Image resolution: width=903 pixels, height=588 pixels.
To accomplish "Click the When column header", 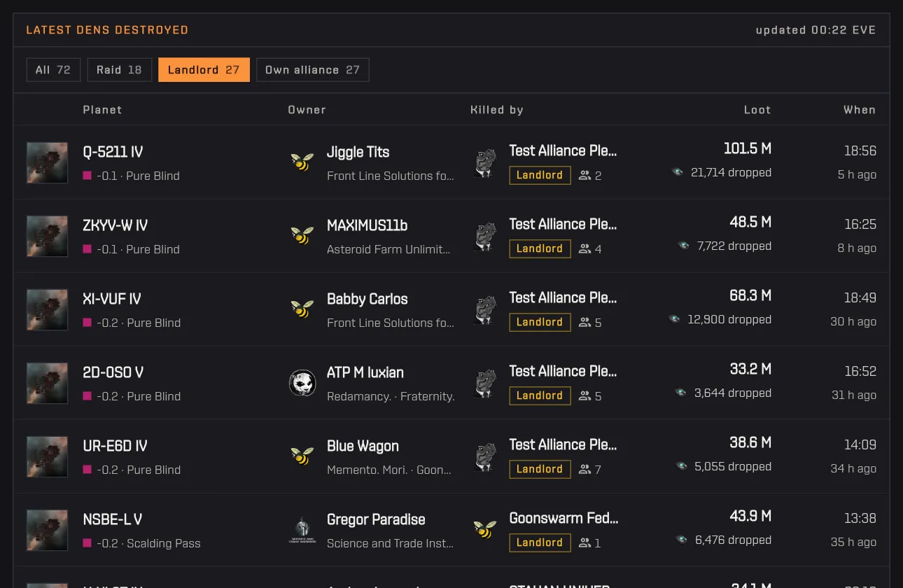I will tap(860, 110).
